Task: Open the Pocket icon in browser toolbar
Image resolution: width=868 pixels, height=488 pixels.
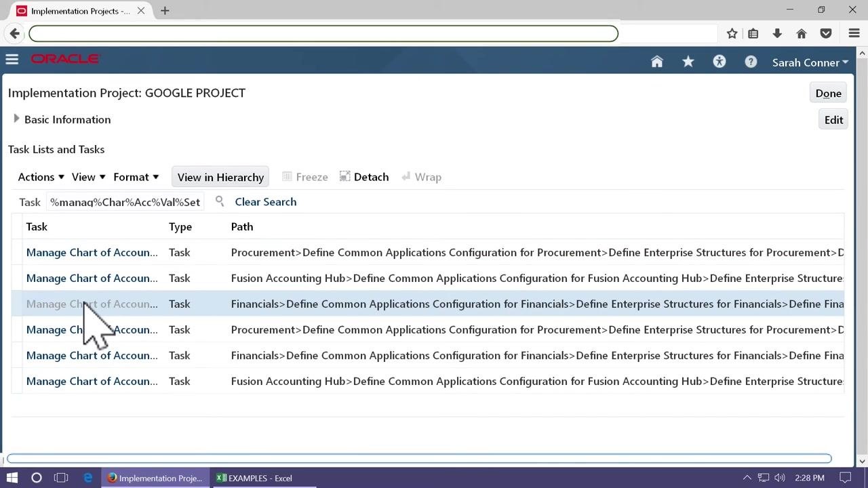Action: (825, 33)
